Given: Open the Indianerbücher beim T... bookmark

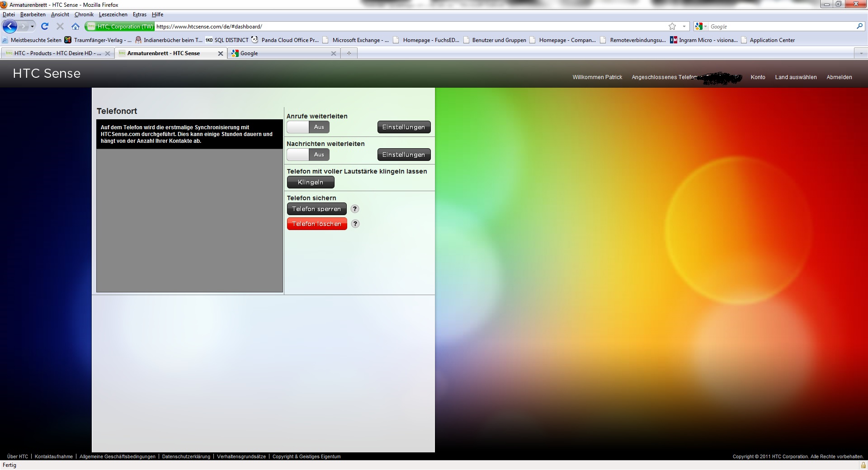Looking at the screenshot, I should pos(169,40).
